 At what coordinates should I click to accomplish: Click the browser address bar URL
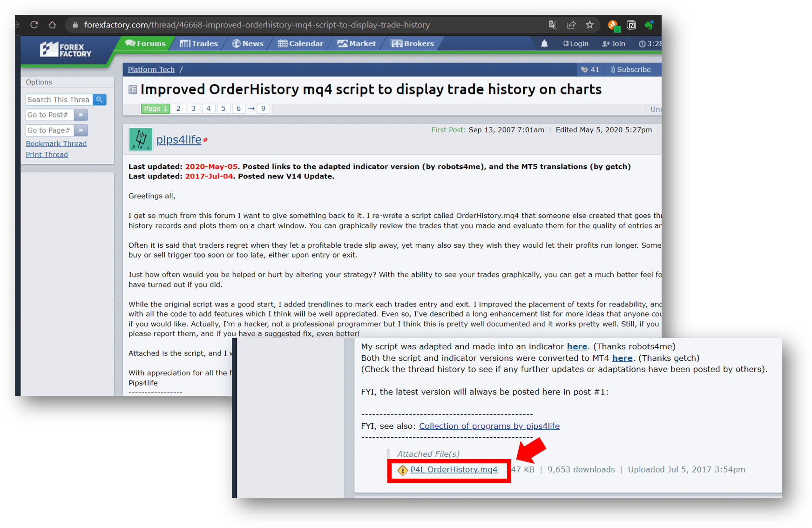(257, 25)
